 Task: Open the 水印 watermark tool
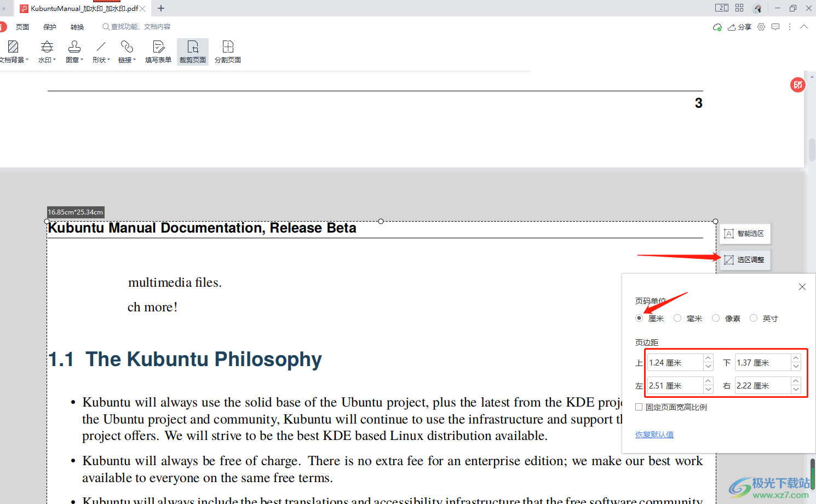coord(47,52)
